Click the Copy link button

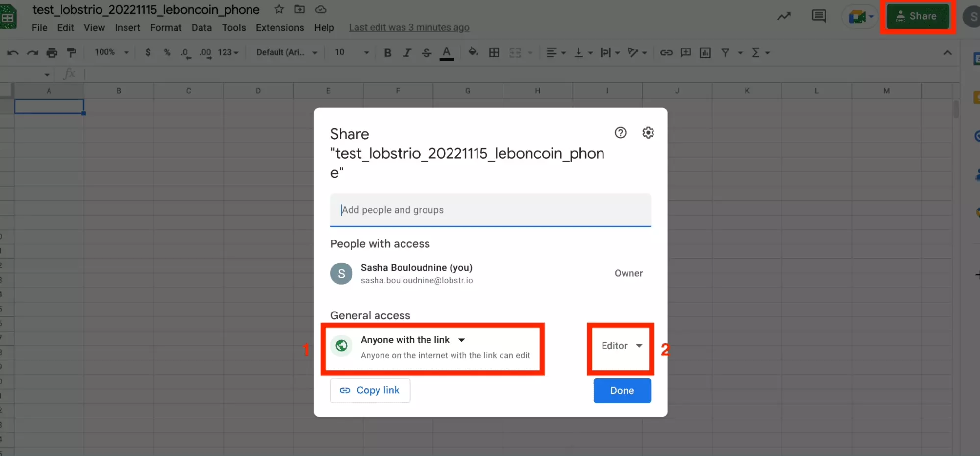click(x=370, y=390)
